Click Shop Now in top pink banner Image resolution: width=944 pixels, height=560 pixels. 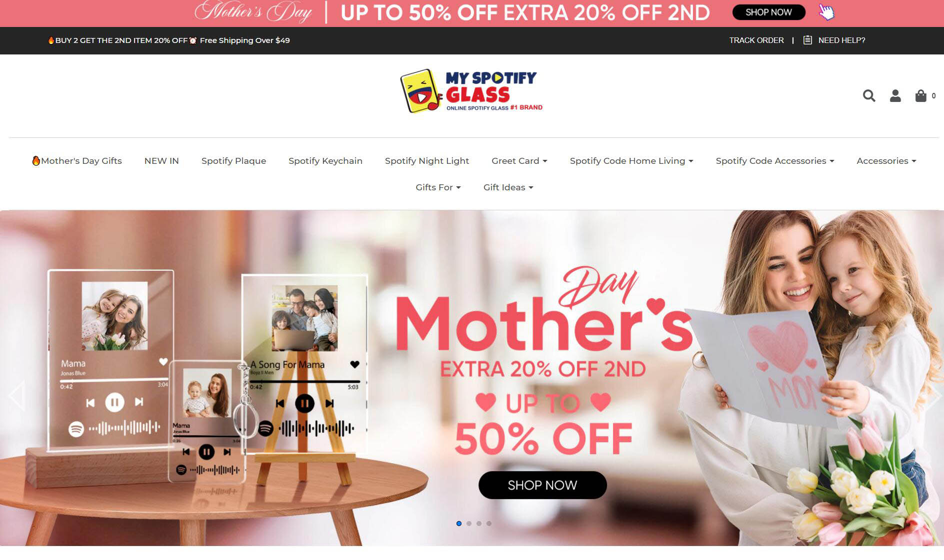pyautogui.click(x=768, y=12)
